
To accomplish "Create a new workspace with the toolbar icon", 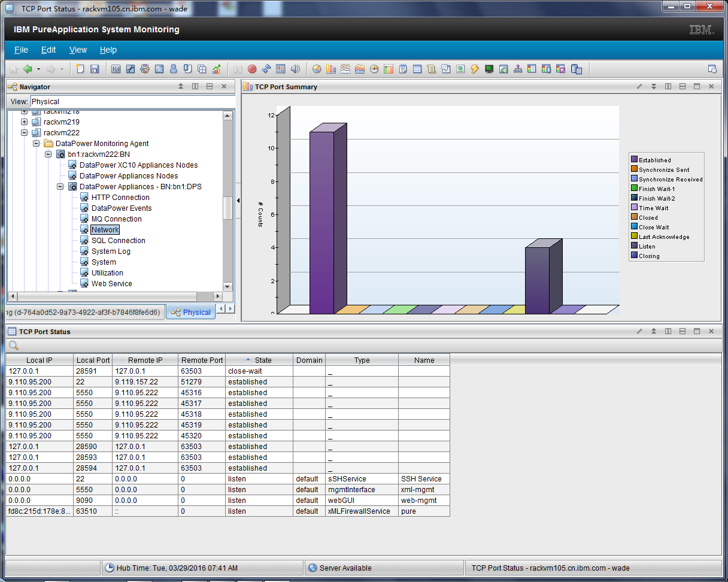I will (x=80, y=69).
